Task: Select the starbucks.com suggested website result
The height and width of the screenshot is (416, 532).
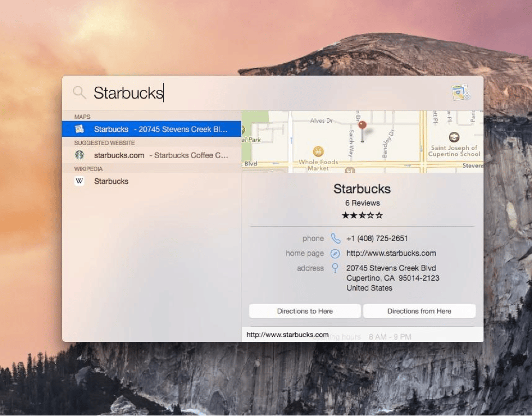Action: (152, 155)
